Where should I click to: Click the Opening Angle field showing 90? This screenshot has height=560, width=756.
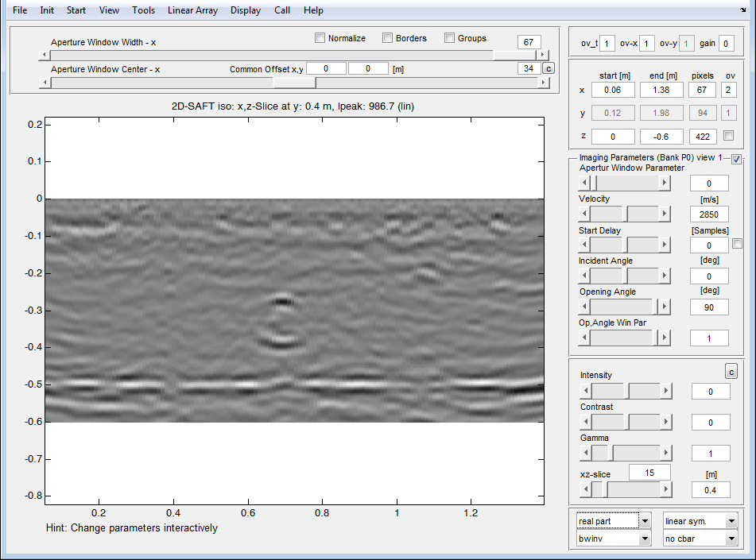click(x=709, y=307)
